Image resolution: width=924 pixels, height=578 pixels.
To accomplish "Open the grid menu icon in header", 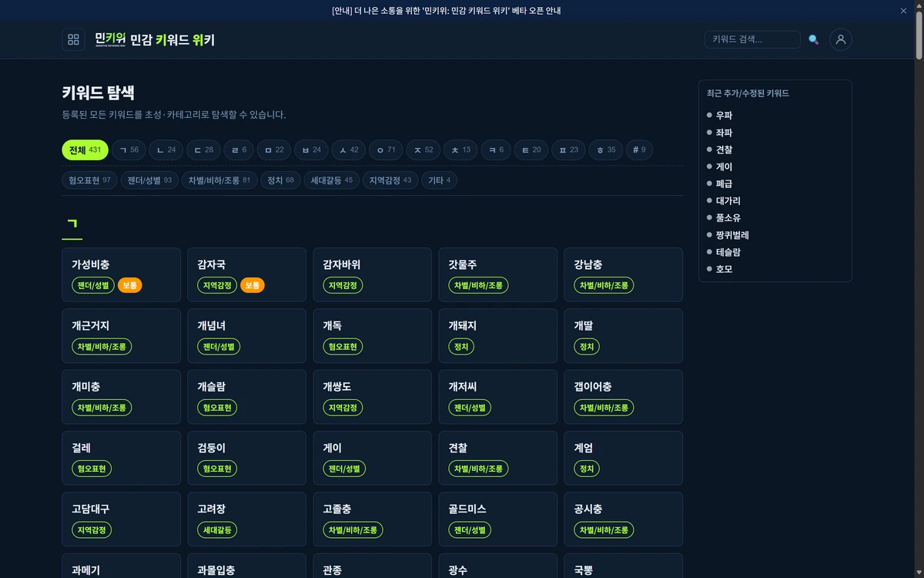I will (73, 39).
